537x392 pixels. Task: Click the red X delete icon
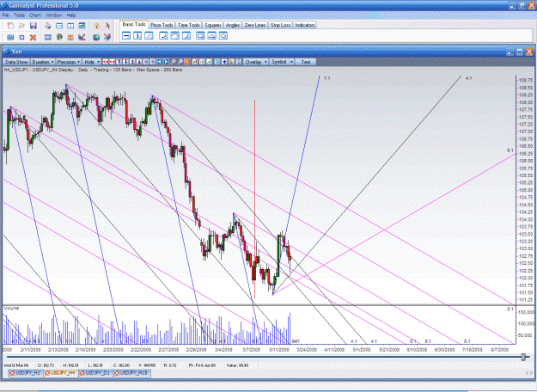coord(33,37)
